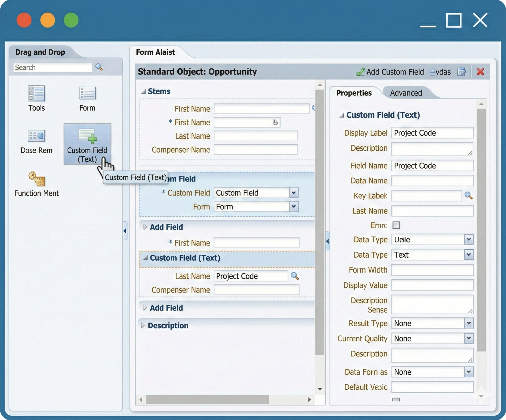Viewport: 506px width, 420px height.
Task: Select the Dose Rem palette icon
Action: click(36, 136)
